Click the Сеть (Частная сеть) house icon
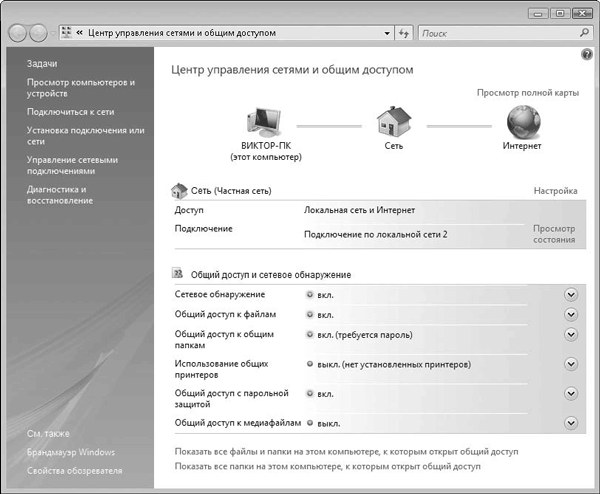The image size is (600, 494). pos(180,190)
